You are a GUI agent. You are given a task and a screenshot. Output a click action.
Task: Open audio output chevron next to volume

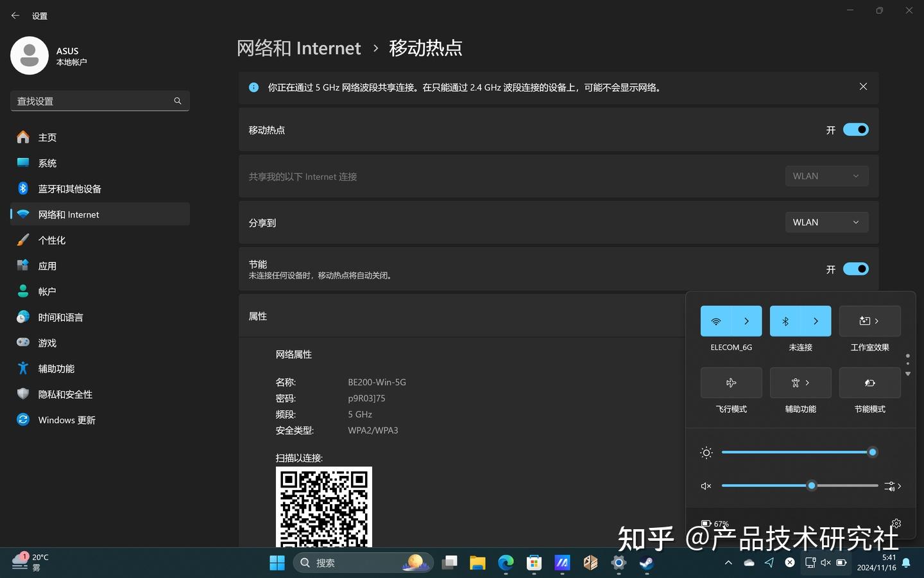[x=900, y=486]
